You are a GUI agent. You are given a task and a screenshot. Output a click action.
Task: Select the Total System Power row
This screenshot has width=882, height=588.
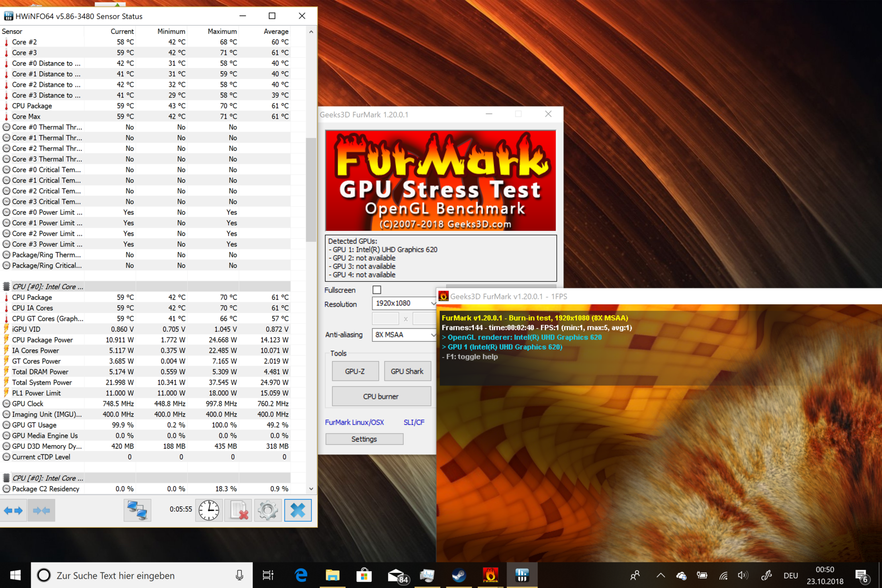(x=146, y=382)
